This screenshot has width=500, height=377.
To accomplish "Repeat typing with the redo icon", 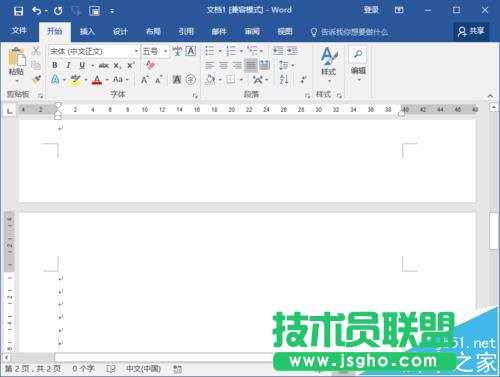I will click(58, 11).
